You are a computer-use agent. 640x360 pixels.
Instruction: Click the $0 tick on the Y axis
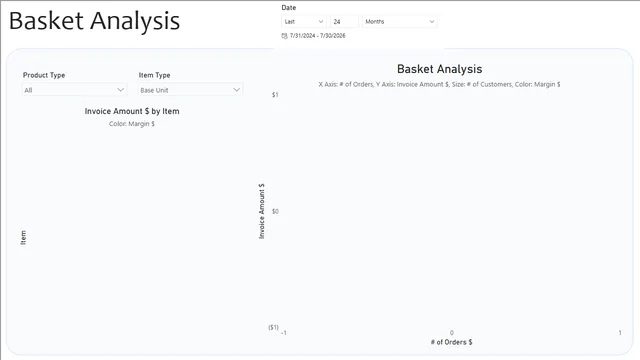[x=275, y=211]
